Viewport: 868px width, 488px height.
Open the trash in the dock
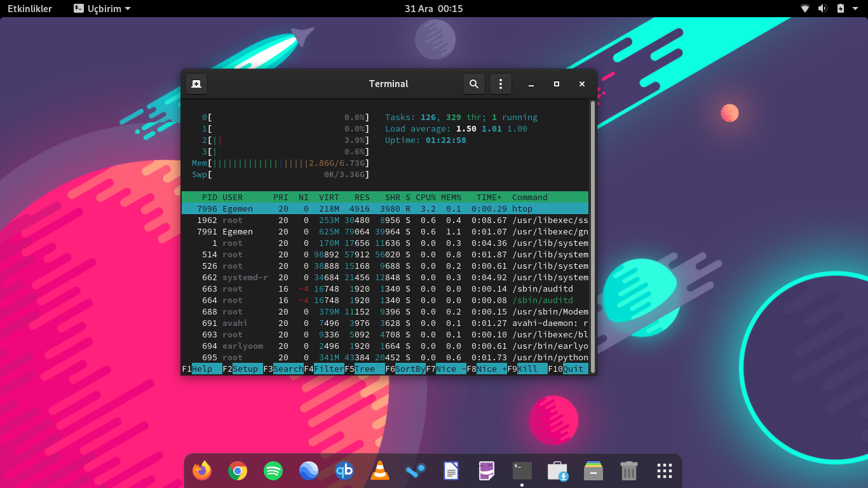point(628,471)
